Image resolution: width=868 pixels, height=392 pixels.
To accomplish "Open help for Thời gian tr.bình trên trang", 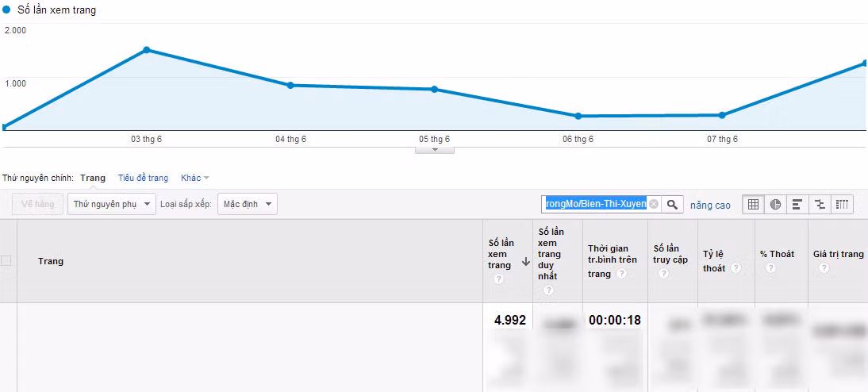I will click(622, 274).
